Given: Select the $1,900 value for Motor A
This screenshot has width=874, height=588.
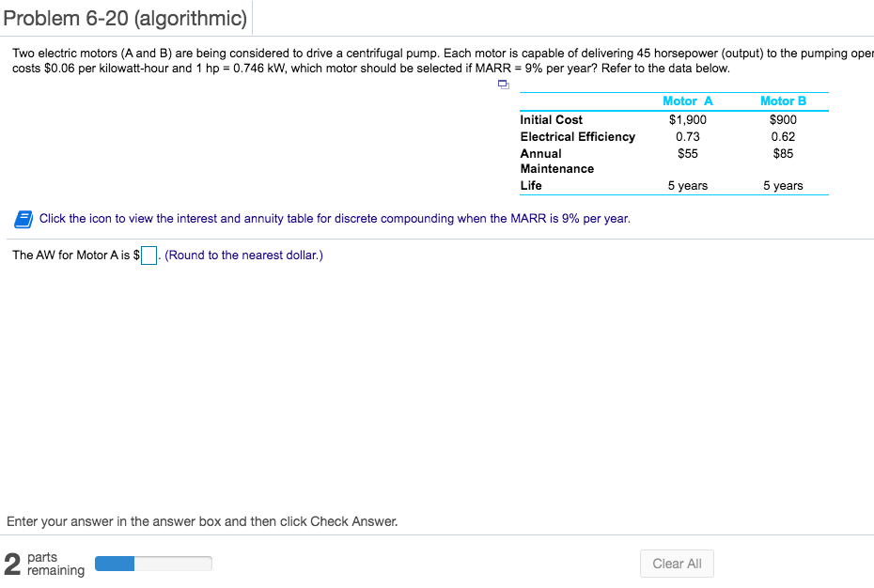Looking at the screenshot, I should (x=687, y=119).
